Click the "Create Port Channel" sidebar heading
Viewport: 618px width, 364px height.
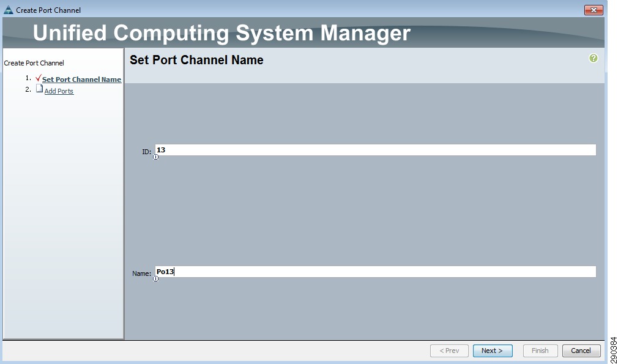34,63
